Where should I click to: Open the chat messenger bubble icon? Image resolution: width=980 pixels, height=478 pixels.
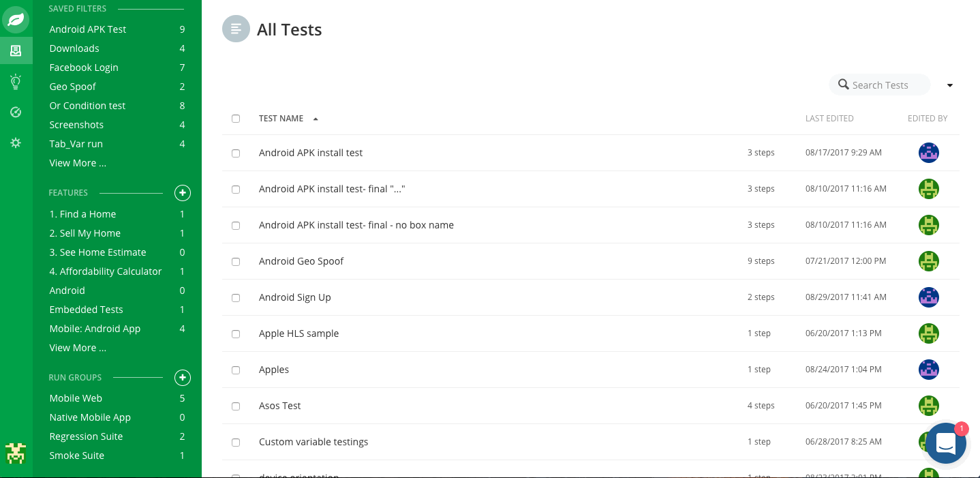click(946, 443)
